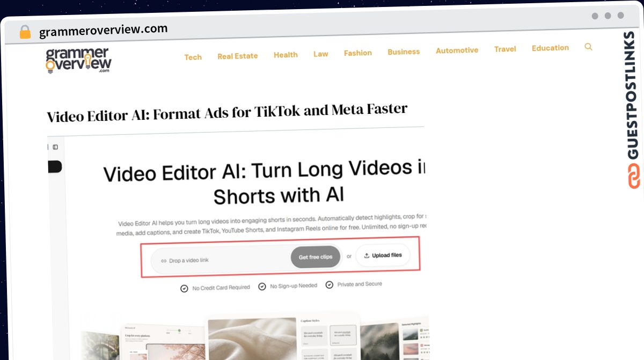Click the check icon beside Private and Secure

click(329, 285)
